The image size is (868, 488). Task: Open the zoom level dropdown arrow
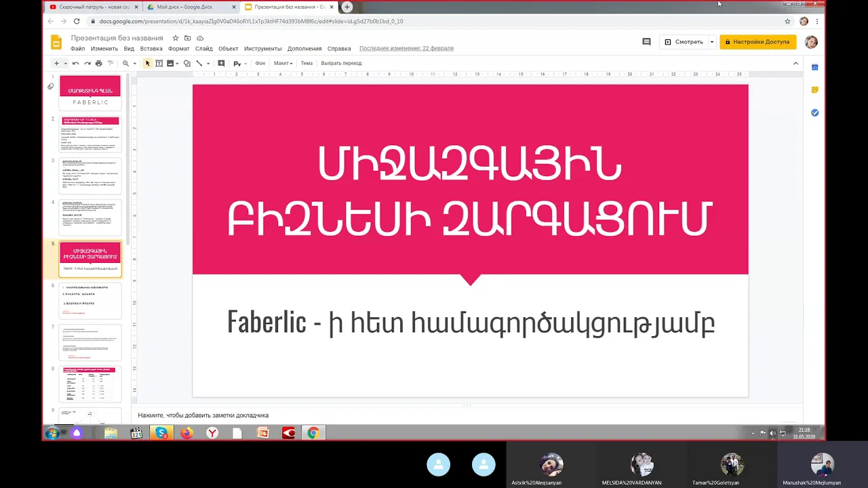(x=134, y=63)
